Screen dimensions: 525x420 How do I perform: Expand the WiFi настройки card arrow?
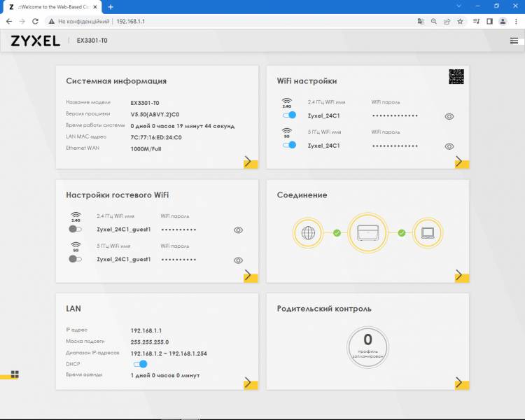click(461, 162)
